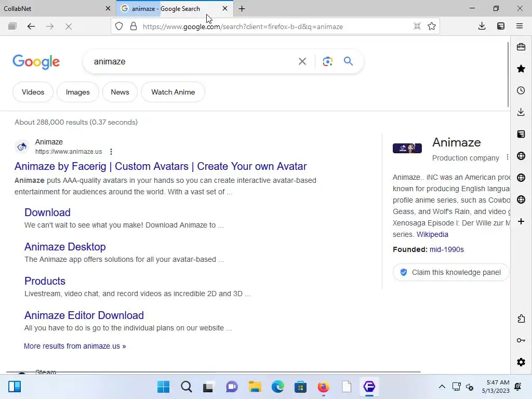532x399 pixels.
Task: Filter results by Images
Action: [78, 92]
